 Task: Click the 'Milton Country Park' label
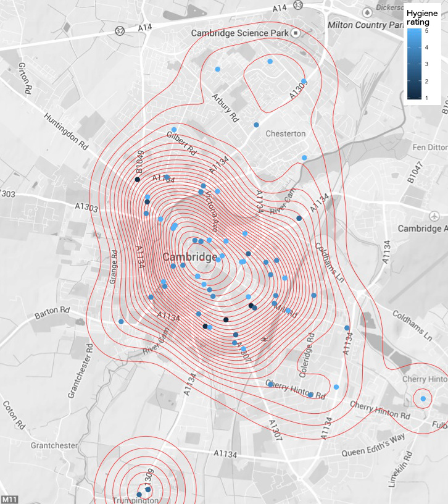coord(366,25)
